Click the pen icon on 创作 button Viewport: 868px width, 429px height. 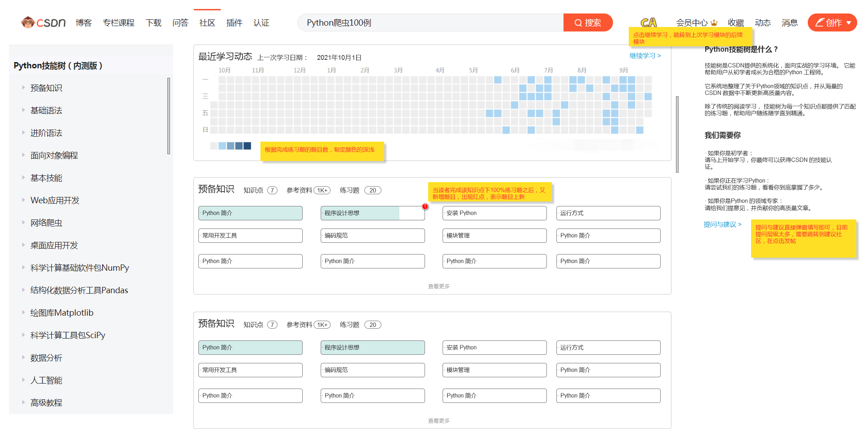[x=819, y=22]
